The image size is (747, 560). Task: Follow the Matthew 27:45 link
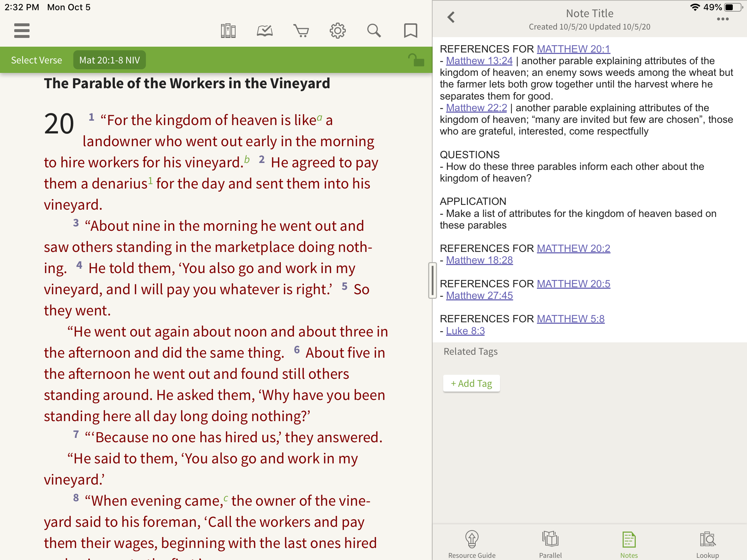479,295
